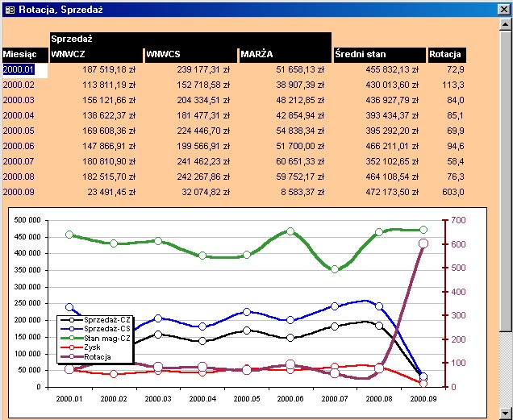Click the Średni stan column header
This screenshot has height=420, width=513.
[x=380, y=55]
